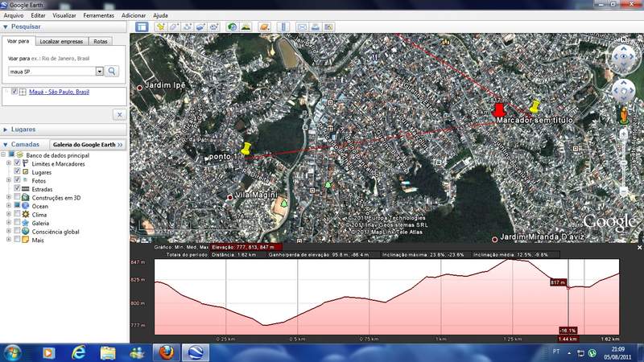Expand the Lugares panel

point(6,130)
